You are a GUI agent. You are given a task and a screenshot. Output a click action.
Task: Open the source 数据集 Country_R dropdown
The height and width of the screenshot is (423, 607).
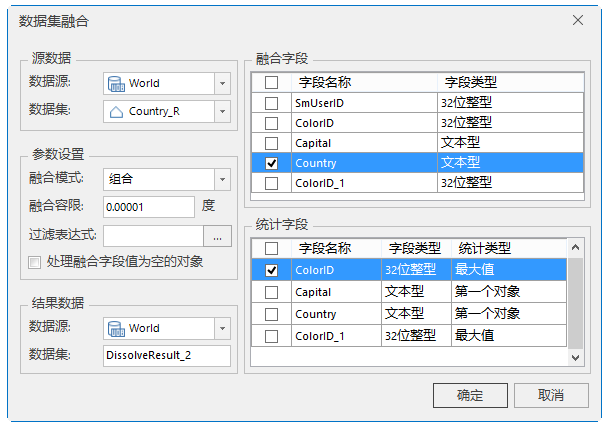(223, 112)
